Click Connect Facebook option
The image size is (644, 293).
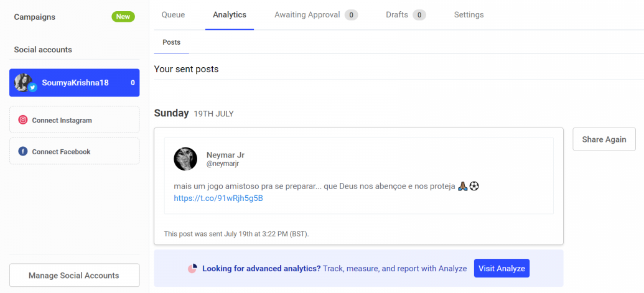click(x=74, y=151)
